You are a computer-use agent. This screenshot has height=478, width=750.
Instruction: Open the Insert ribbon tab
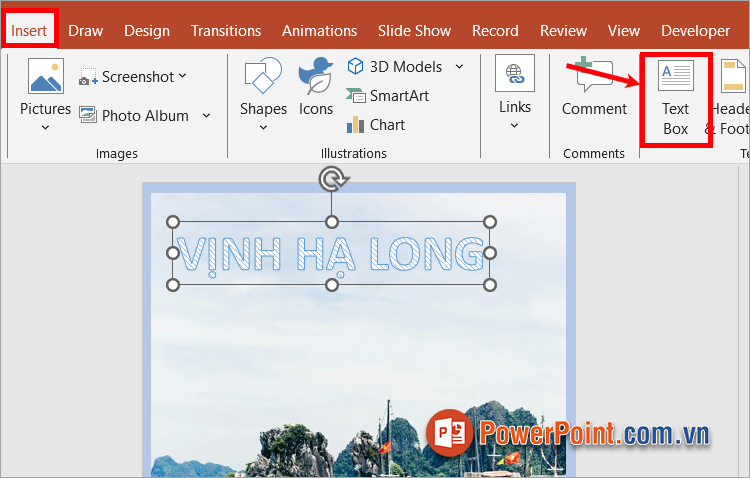(x=29, y=31)
